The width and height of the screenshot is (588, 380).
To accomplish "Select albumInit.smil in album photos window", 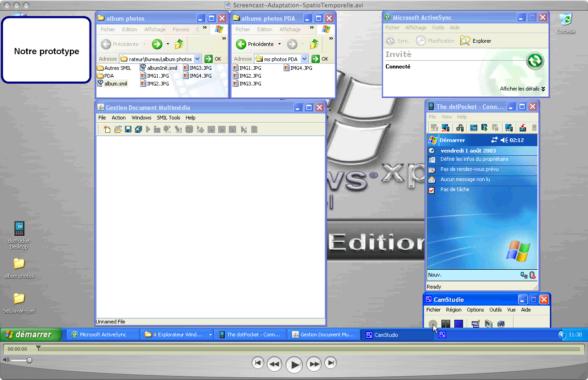I will click(158, 68).
